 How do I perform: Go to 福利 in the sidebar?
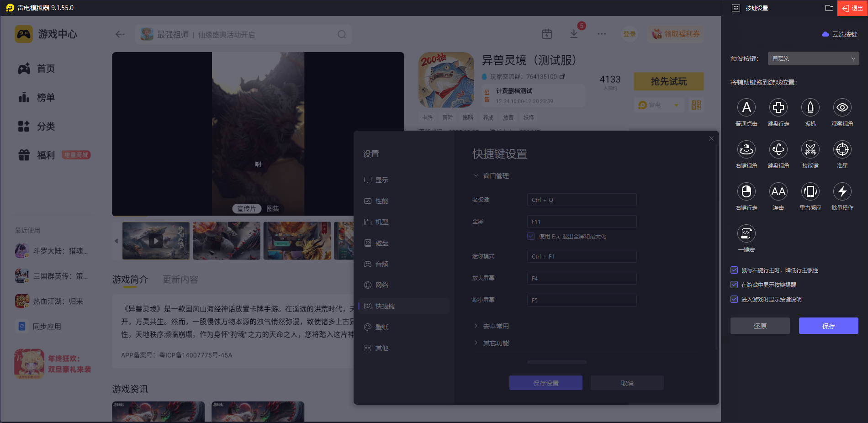click(x=37, y=155)
